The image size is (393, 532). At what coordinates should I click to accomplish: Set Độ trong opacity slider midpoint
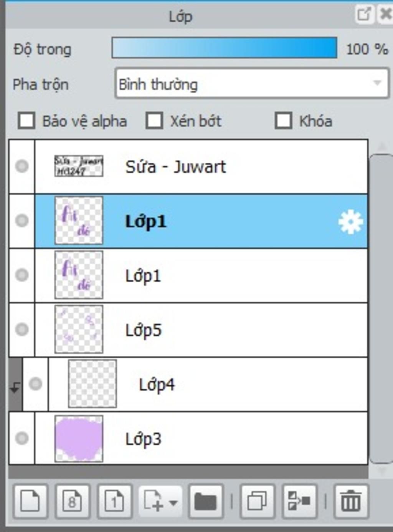[225, 48]
